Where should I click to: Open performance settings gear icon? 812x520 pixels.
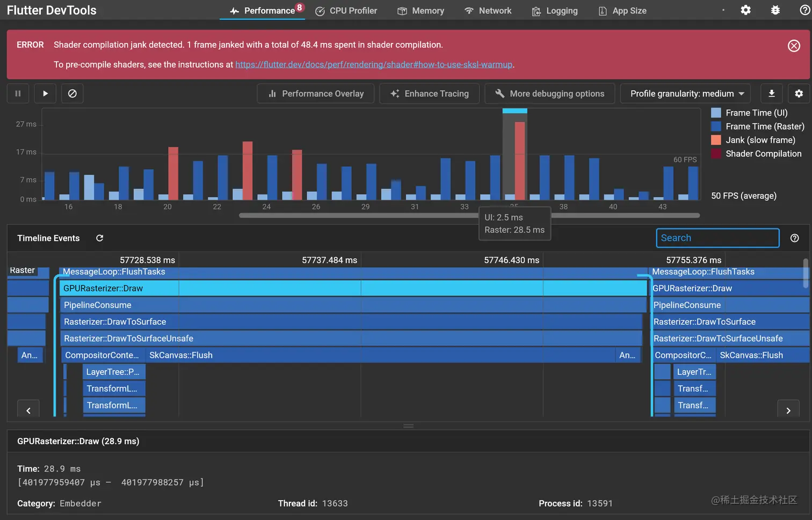799,93
